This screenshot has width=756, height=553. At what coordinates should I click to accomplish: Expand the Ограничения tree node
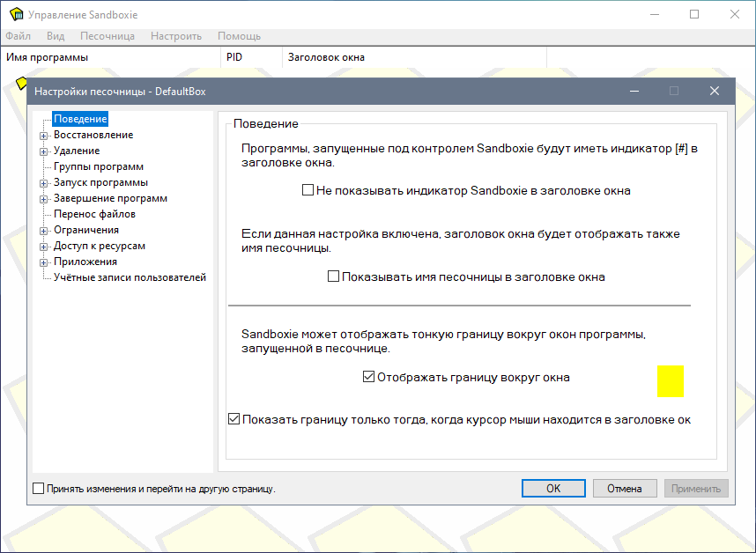pyautogui.click(x=43, y=231)
